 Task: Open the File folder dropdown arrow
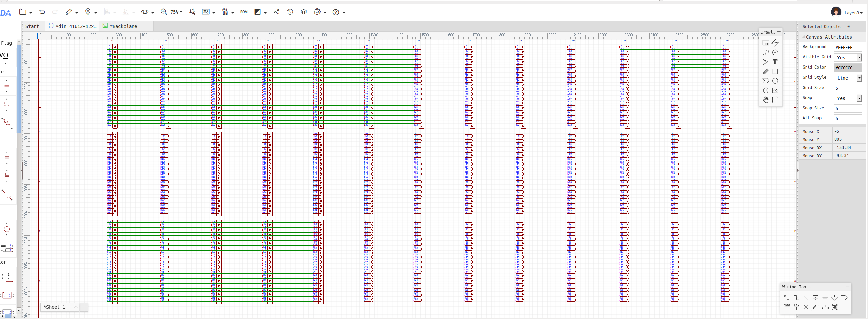click(31, 13)
